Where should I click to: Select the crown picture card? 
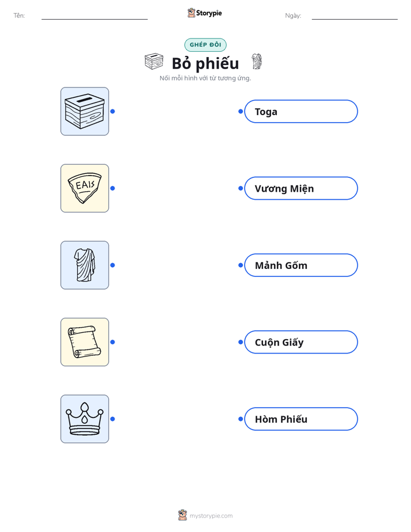coord(85,419)
